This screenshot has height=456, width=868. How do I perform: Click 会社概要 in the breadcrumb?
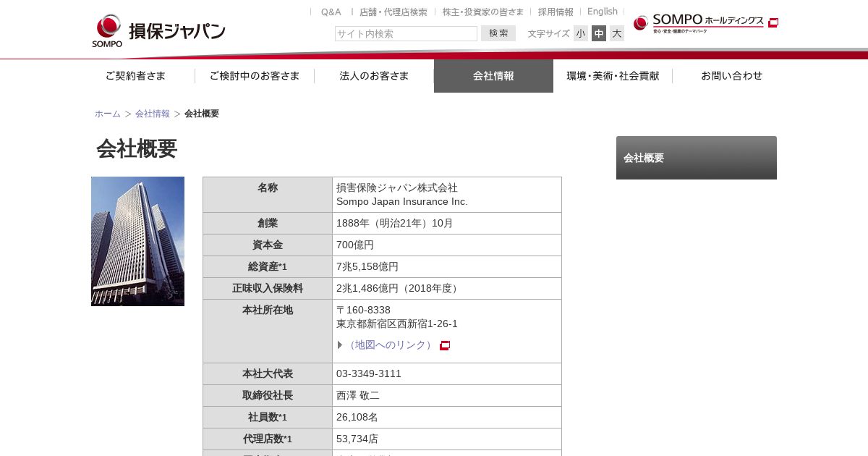202,114
